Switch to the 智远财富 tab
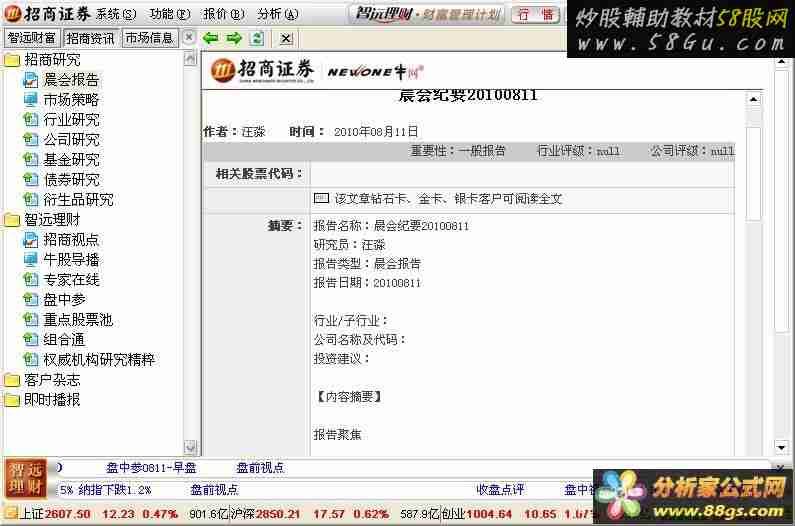 click(31, 38)
